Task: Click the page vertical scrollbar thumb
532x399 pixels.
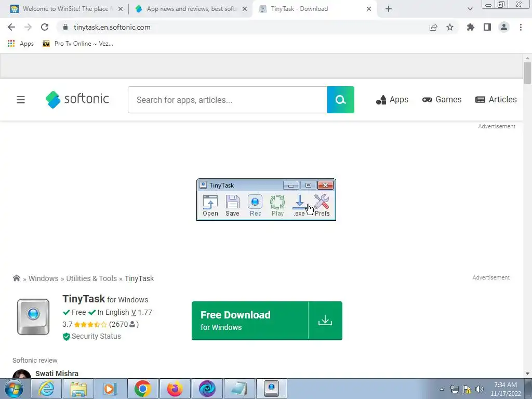Action: [x=527, y=73]
